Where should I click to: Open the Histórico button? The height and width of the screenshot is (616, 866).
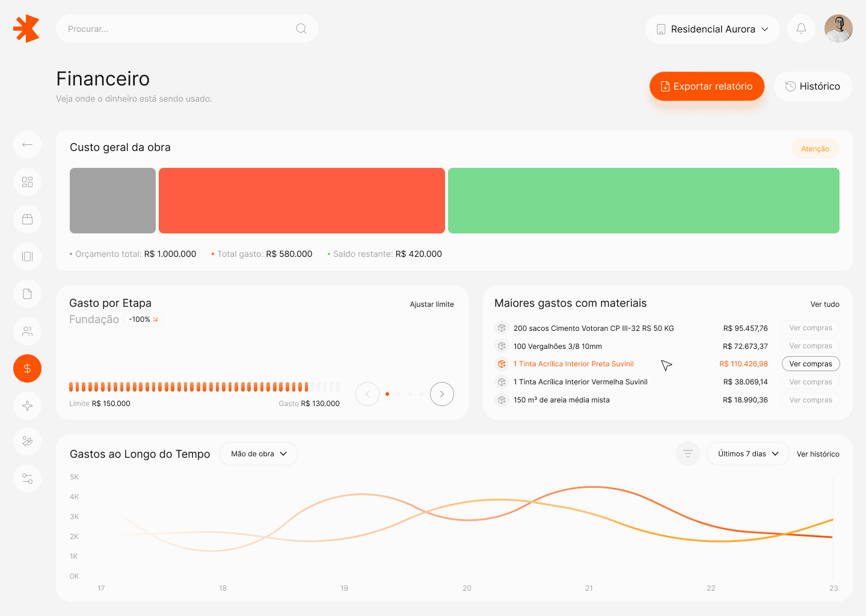(x=812, y=86)
